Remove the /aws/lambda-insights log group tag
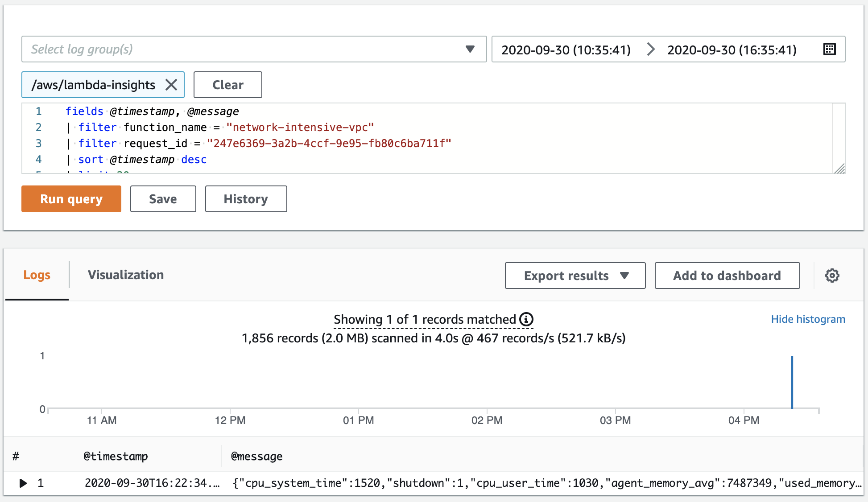 [x=173, y=84]
